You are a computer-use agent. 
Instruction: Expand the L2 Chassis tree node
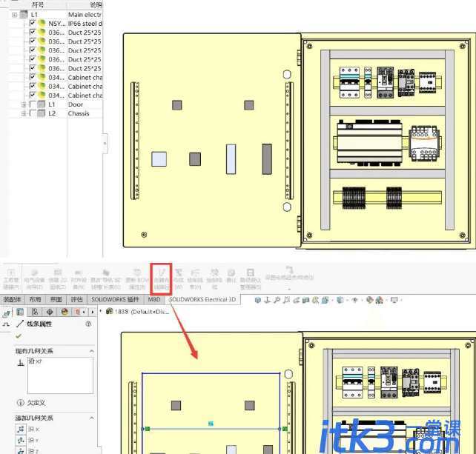point(24,114)
